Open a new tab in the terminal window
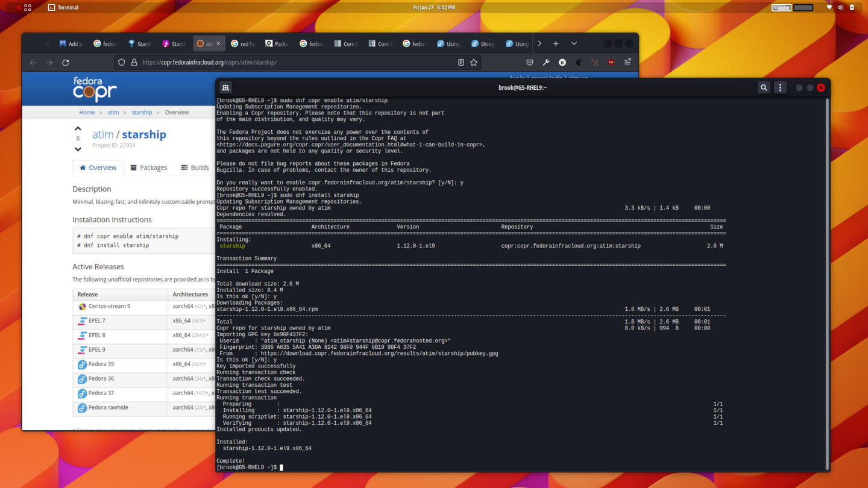The image size is (868, 488). tap(225, 87)
